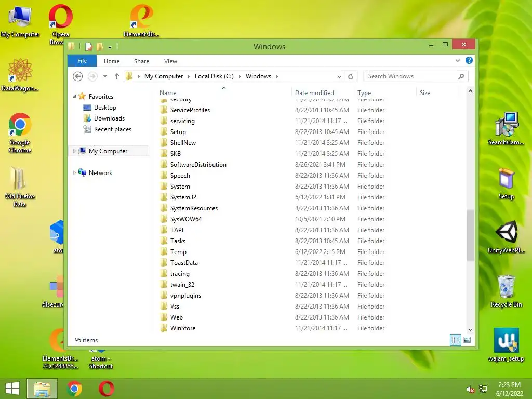Click the vertical scrollbar thumb
This screenshot has height=399, width=532.
pyautogui.click(x=470, y=235)
